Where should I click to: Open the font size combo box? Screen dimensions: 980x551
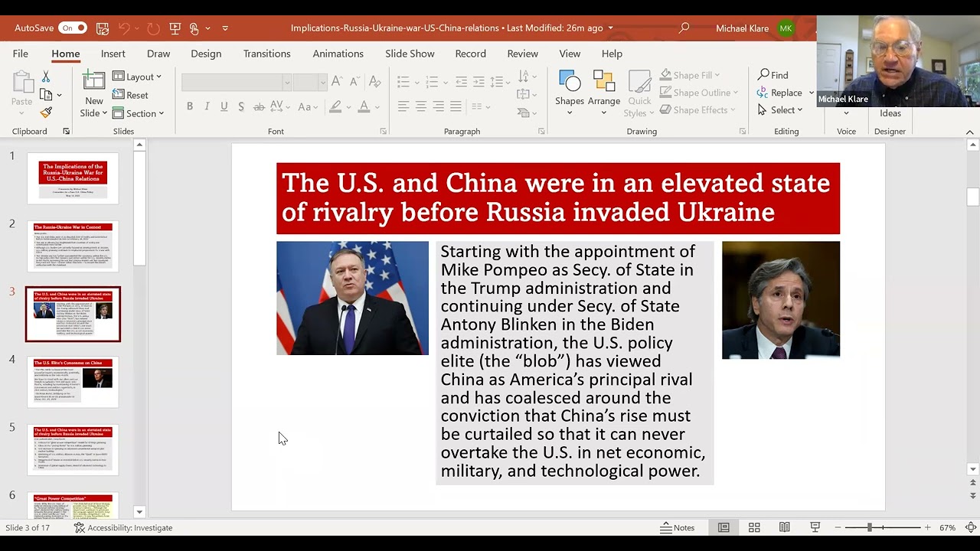(x=310, y=82)
